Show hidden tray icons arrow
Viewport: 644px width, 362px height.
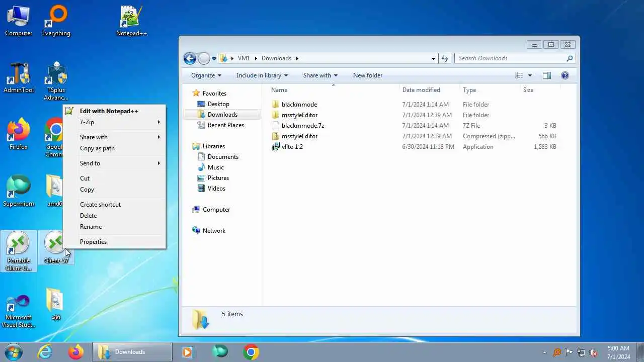544,352
